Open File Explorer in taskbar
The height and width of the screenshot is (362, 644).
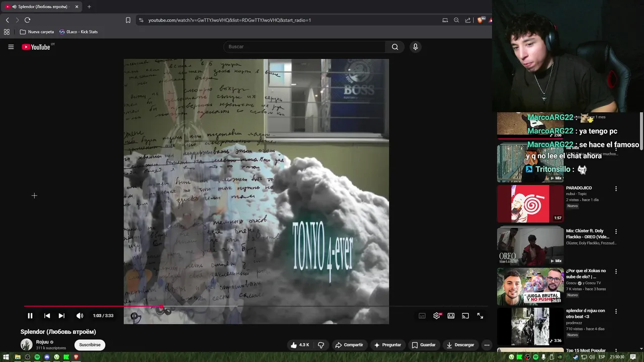tap(18, 357)
